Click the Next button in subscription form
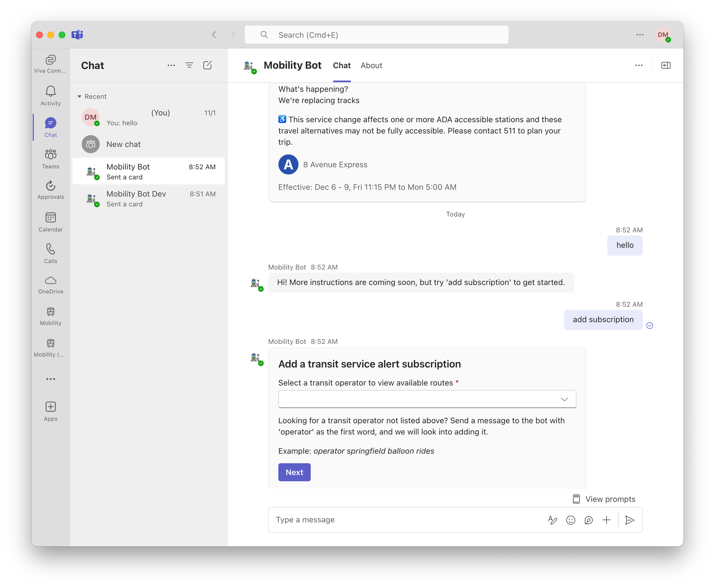715x588 pixels. click(x=295, y=472)
